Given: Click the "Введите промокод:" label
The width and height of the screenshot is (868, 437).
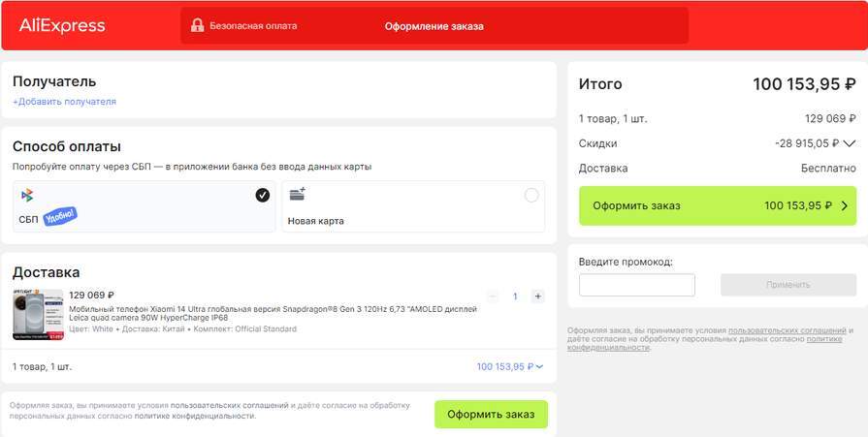Looking at the screenshot, I should click(627, 263).
